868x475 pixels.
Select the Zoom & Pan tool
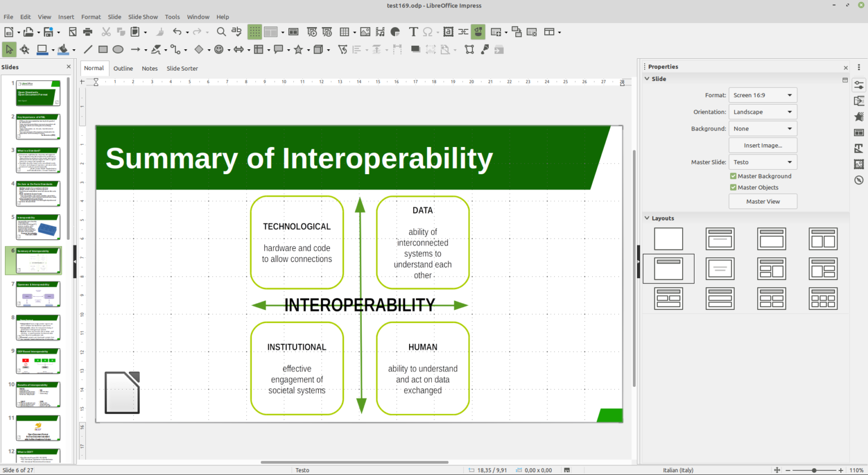coord(25,50)
